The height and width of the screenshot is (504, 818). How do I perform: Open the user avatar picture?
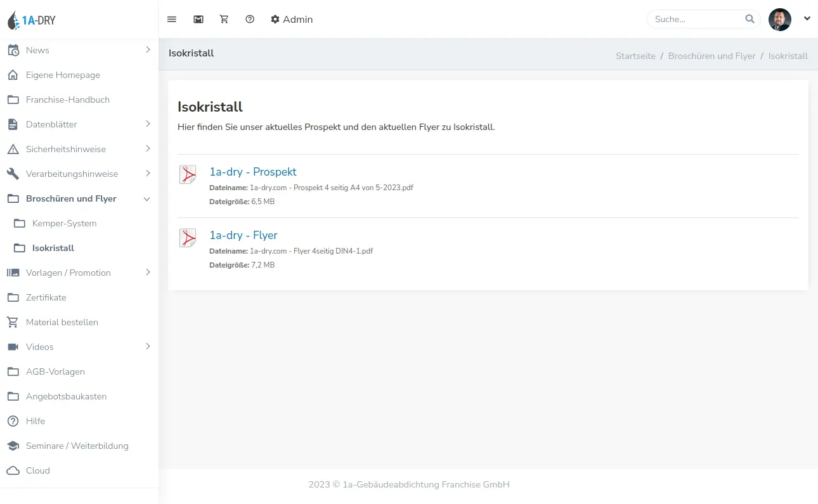point(780,19)
